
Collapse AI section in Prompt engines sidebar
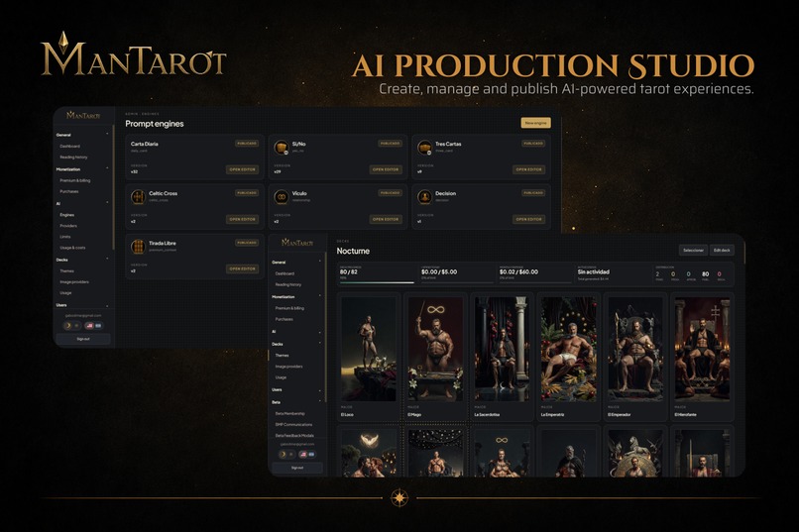click(107, 203)
